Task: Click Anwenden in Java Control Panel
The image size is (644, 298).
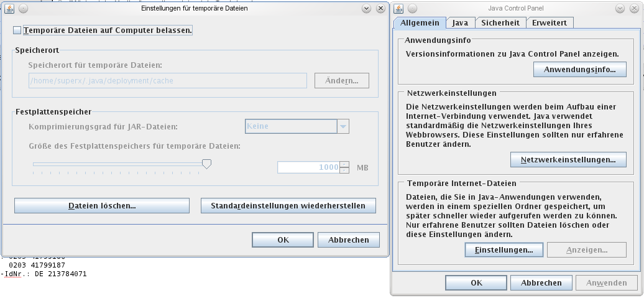Action: (607, 283)
